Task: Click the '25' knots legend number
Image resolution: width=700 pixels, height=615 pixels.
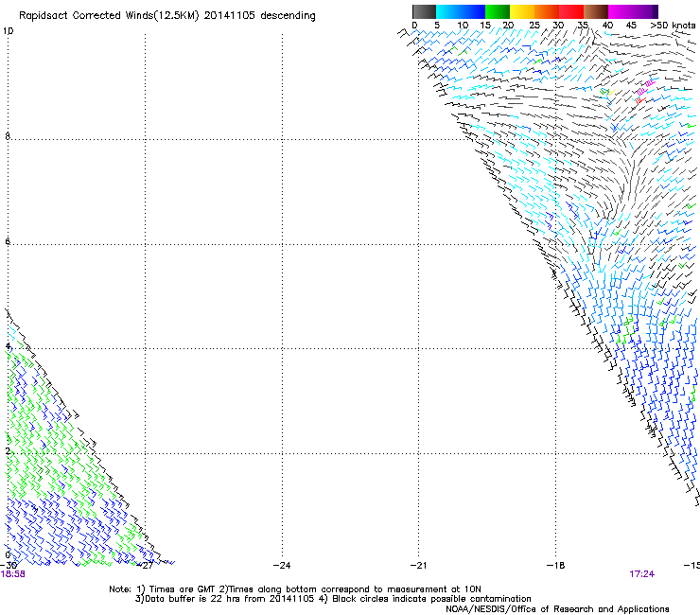Action: pos(534,26)
